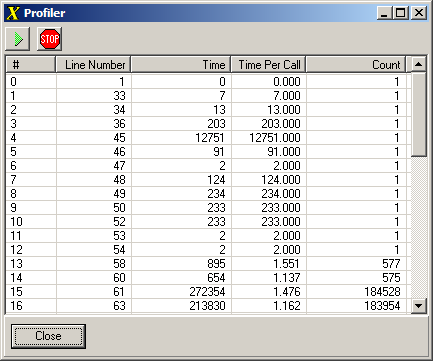The width and height of the screenshot is (433, 361).
Task: Click count value 575 in row 14
Action: [x=391, y=278]
